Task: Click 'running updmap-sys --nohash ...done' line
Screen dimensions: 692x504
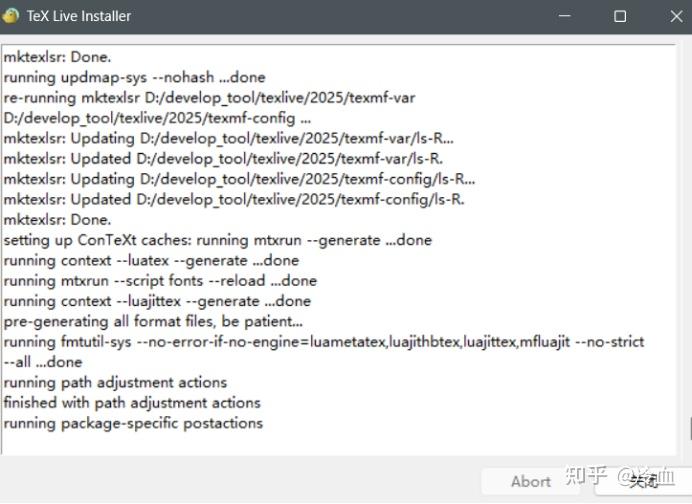Action: pyautogui.click(x=135, y=77)
